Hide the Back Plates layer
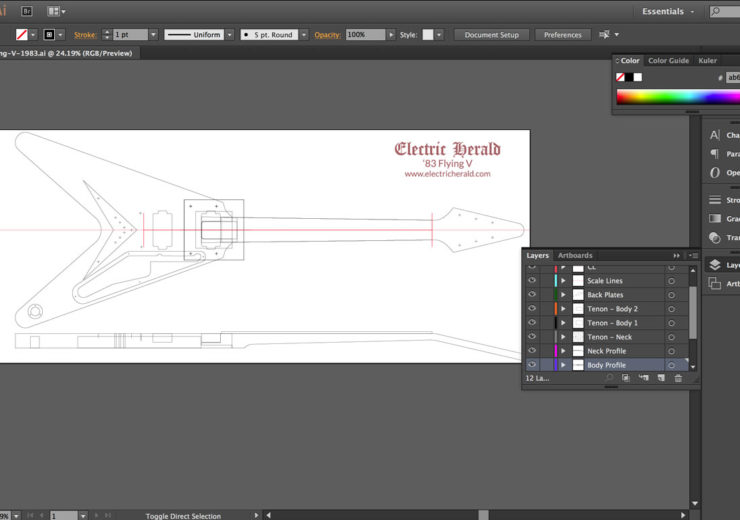 click(532, 295)
